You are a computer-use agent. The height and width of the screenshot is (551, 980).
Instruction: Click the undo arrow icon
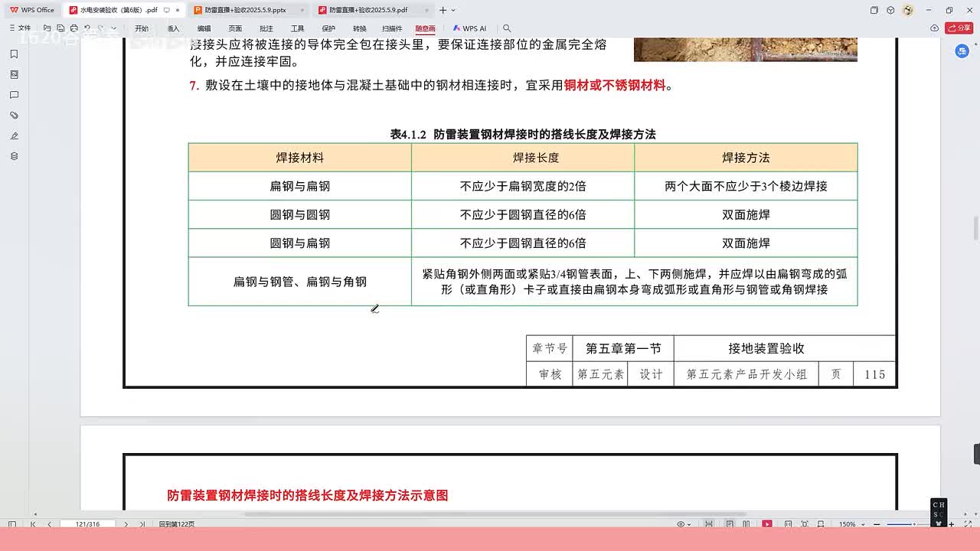point(87,28)
